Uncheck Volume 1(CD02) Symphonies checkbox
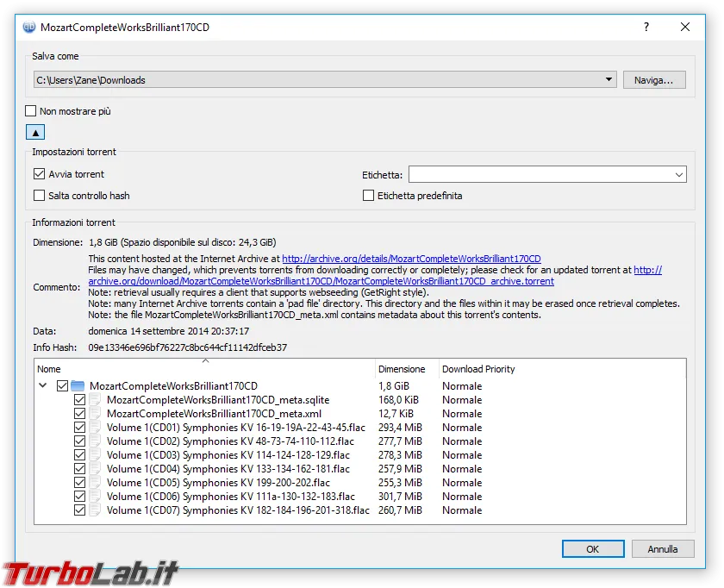The height and width of the screenshot is (588, 724). click(x=79, y=441)
